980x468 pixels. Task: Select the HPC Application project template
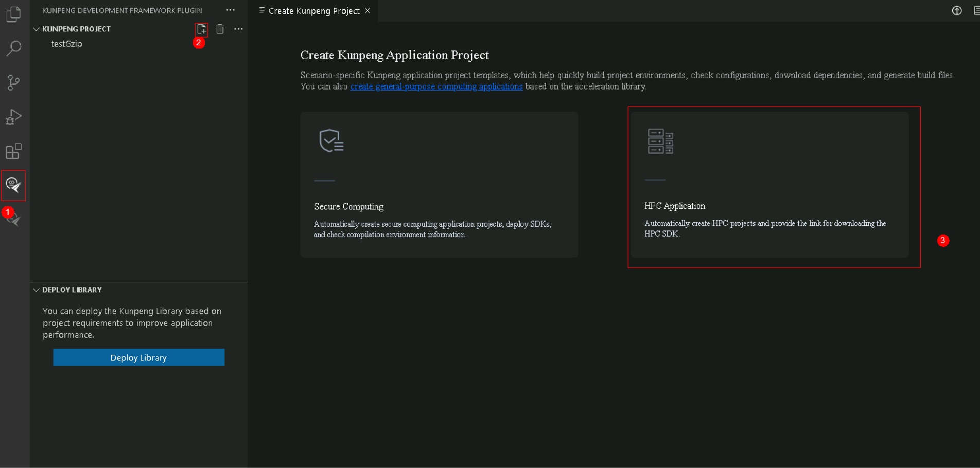[x=769, y=185]
